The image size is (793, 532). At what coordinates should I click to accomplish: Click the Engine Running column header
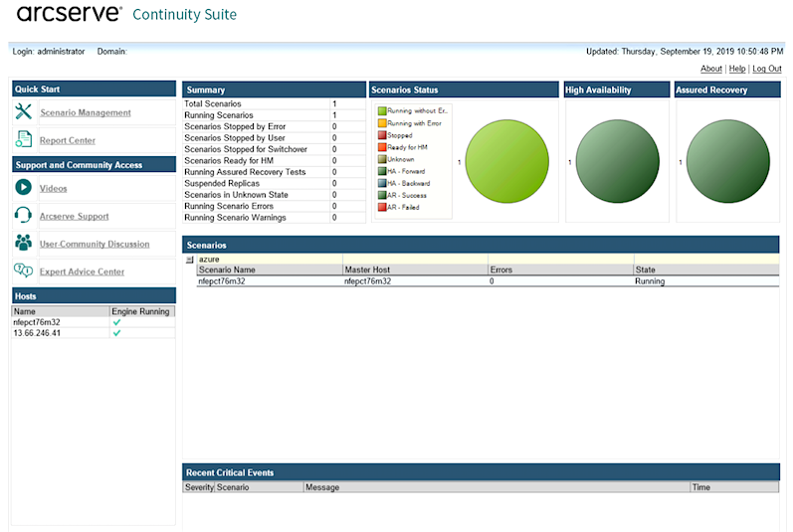point(142,311)
